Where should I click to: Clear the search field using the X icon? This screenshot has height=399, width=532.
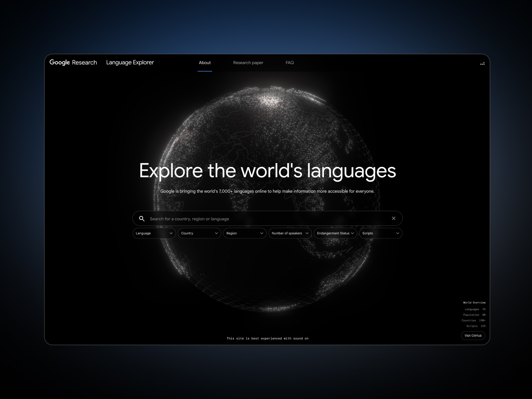[x=394, y=218]
